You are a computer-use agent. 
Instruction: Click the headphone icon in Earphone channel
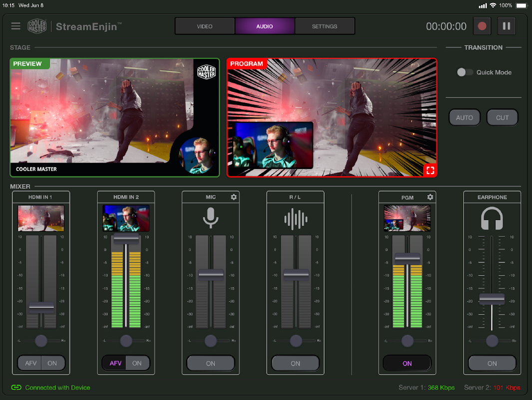click(492, 218)
